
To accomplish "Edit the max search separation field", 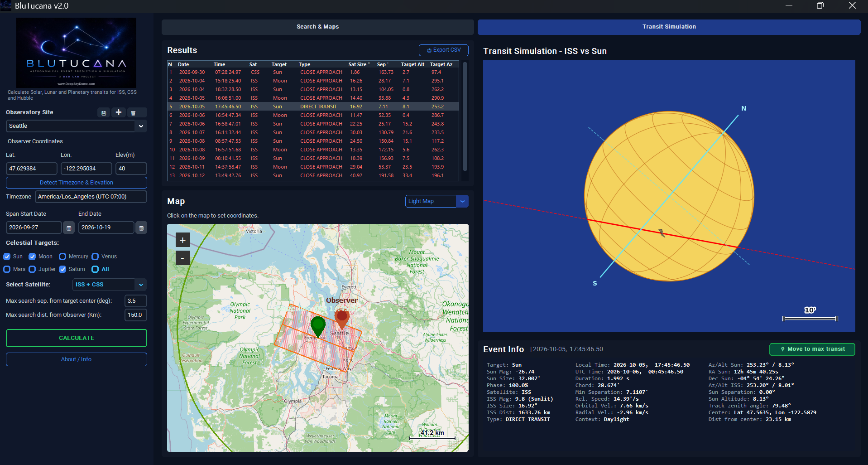I will click(135, 301).
